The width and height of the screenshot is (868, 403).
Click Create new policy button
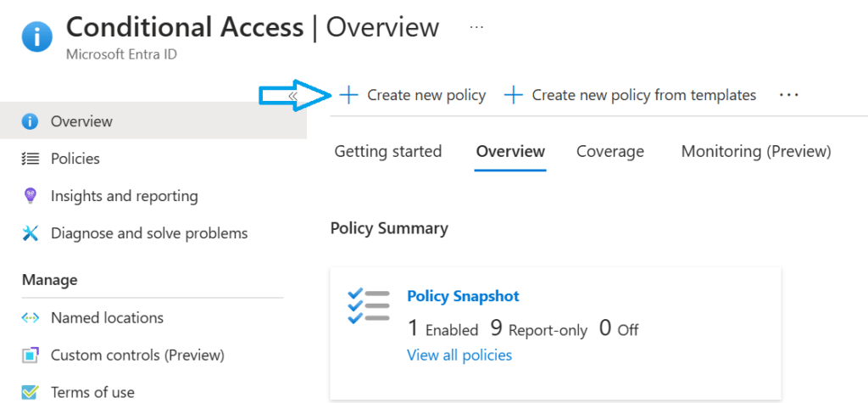pyautogui.click(x=413, y=95)
